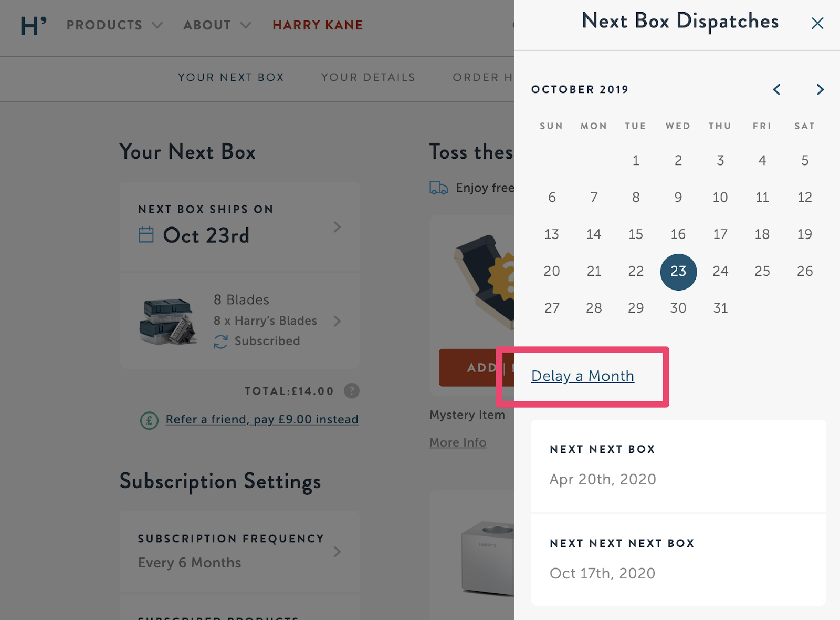This screenshot has width=840, height=620.
Task: Select October 5 in the calendar
Action: (x=805, y=160)
